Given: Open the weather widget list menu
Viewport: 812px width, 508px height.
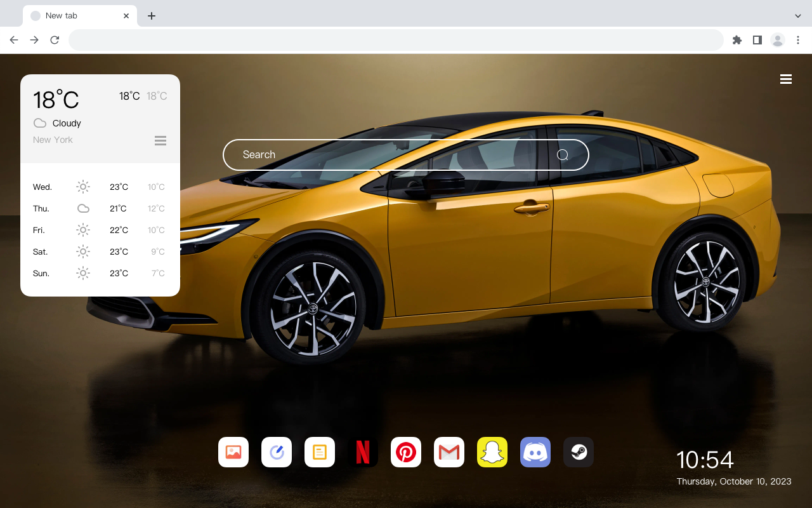Looking at the screenshot, I should pyautogui.click(x=160, y=140).
